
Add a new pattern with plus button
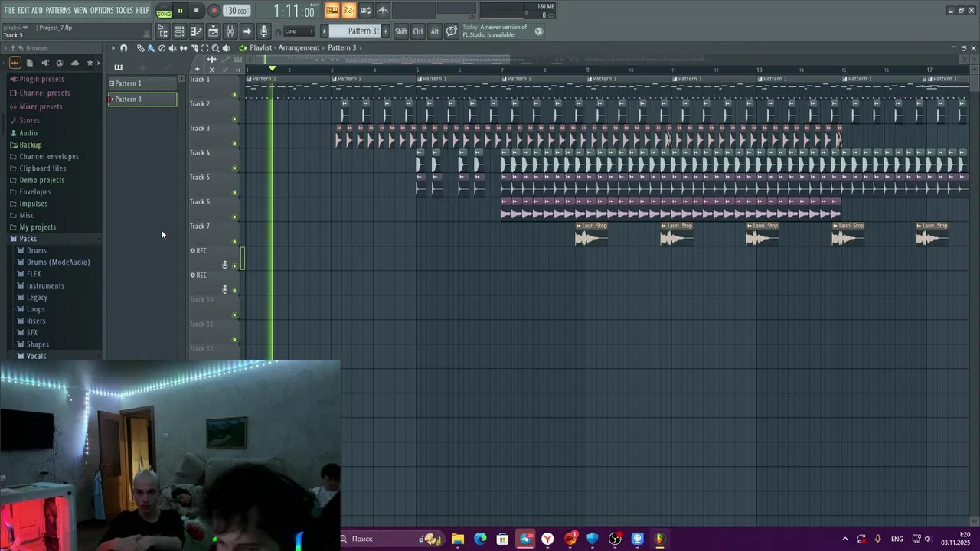pyautogui.click(x=385, y=31)
